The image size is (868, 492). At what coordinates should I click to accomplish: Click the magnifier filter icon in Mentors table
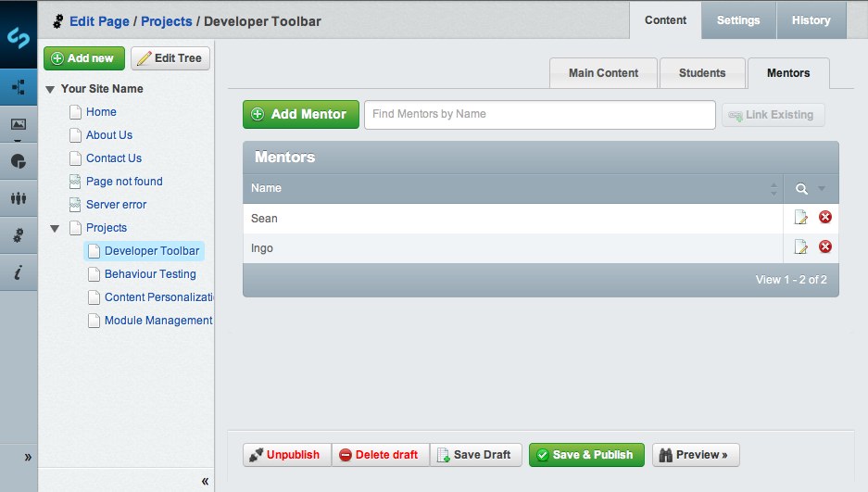802,189
